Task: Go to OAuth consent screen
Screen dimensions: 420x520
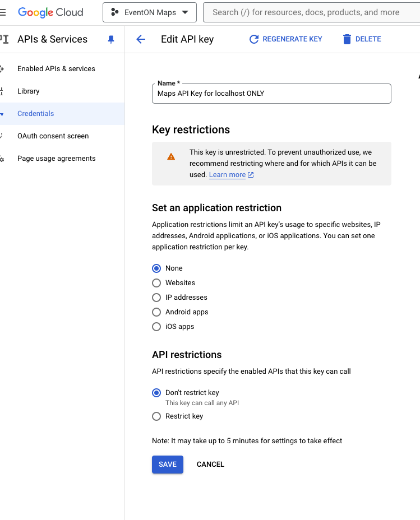Action: [x=53, y=136]
